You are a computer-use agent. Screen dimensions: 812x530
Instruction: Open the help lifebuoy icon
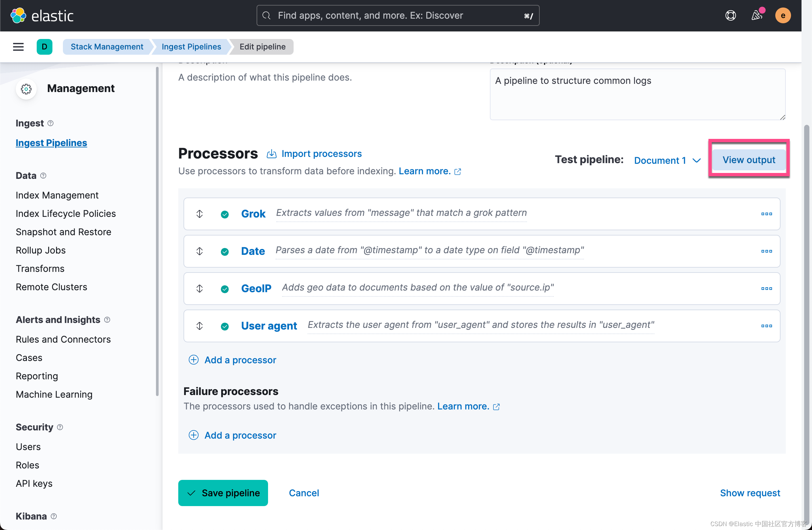730,15
